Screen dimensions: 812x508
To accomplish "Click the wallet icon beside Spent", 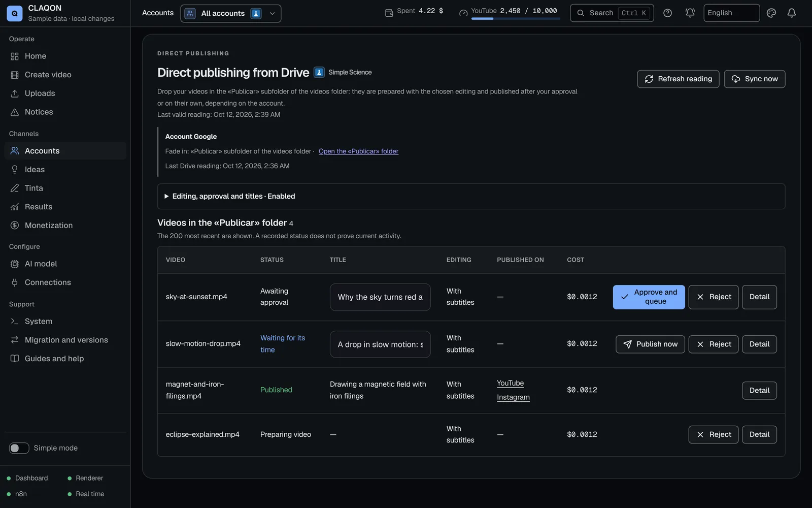I will (x=389, y=13).
